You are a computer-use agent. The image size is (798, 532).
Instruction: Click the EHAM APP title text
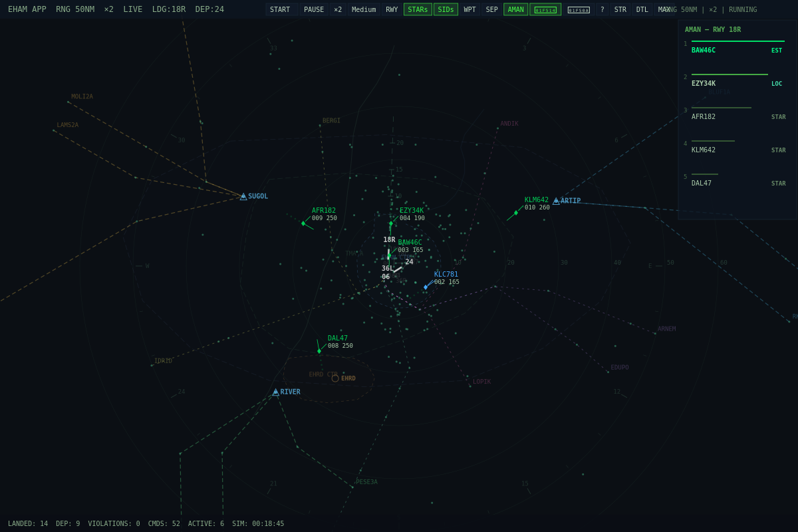coord(27,9)
